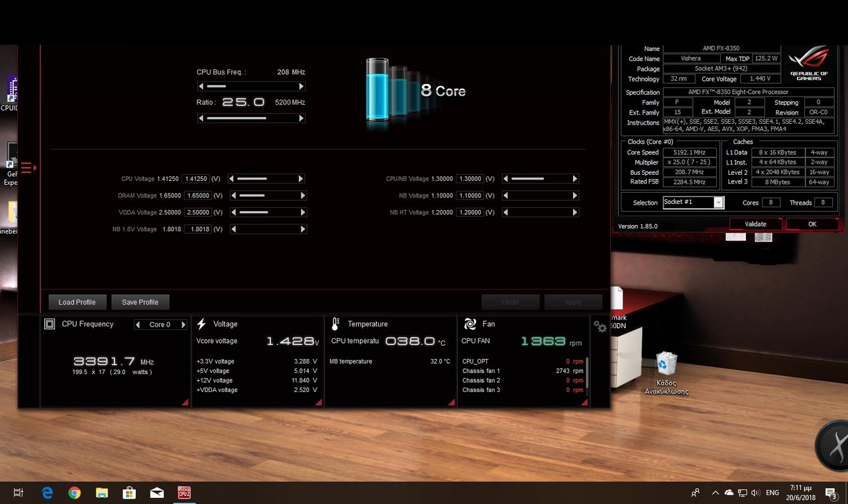The width and height of the screenshot is (848, 504).
Task: Click the CPU Frequency chip icon
Action: (50, 324)
